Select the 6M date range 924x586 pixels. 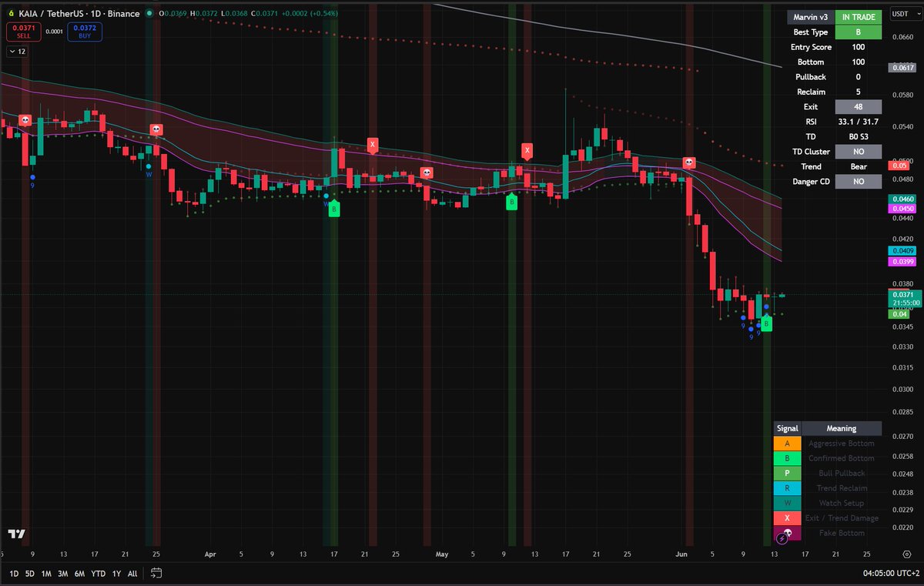[x=80, y=574]
